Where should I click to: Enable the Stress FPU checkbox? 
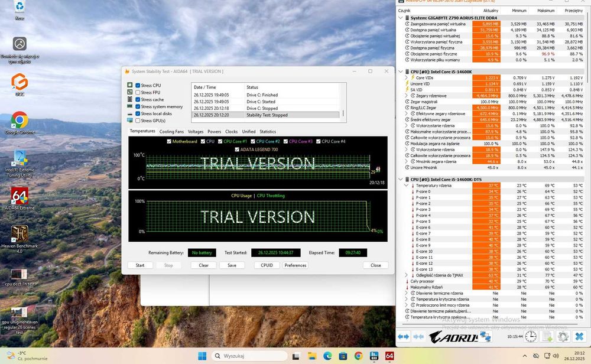point(138,92)
